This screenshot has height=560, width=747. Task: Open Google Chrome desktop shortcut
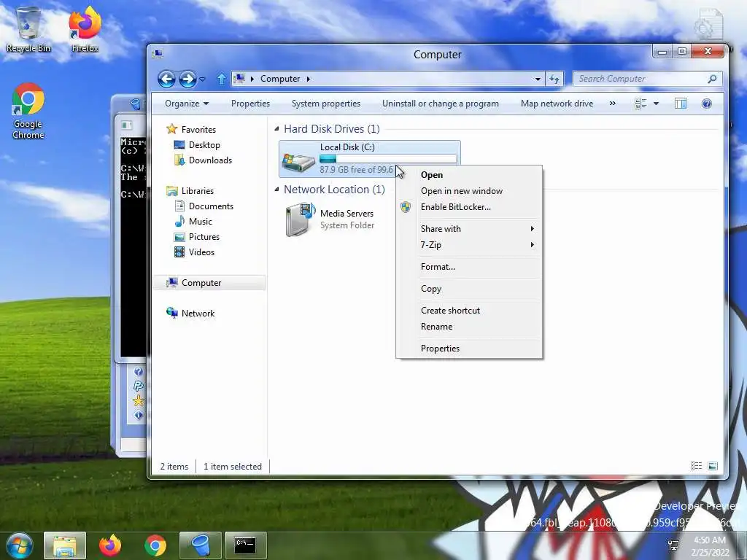[x=28, y=111]
